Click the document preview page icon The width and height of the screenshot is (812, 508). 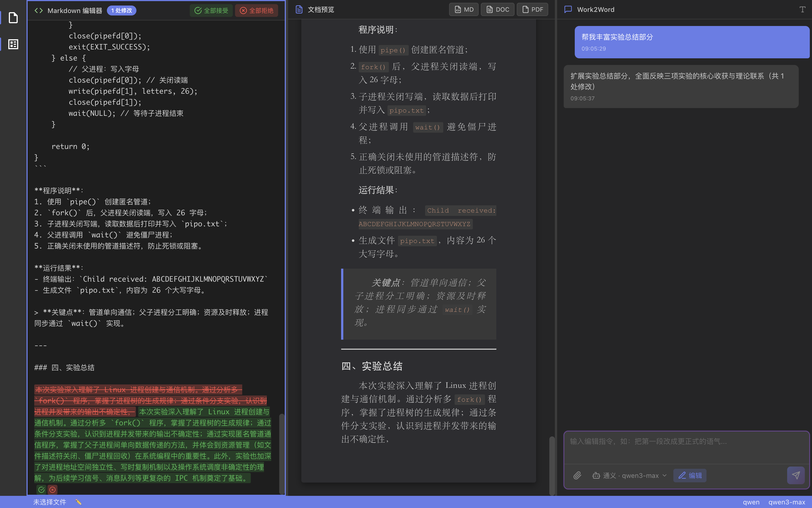(x=299, y=9)
